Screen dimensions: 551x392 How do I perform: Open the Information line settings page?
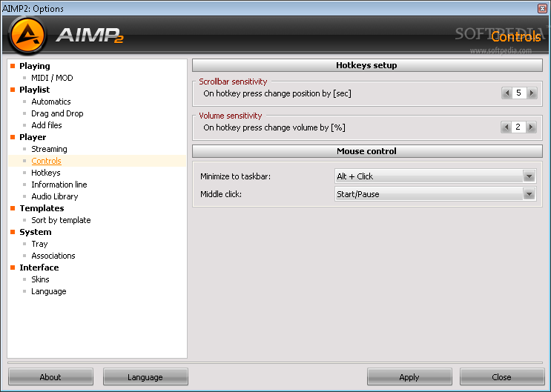(x=59, y=185)
